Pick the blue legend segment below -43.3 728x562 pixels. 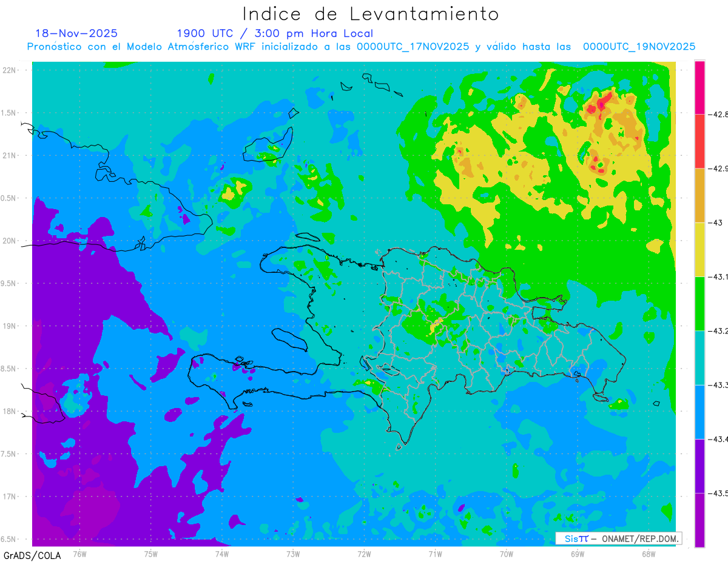pyautogui.click(x=699, y=412)
